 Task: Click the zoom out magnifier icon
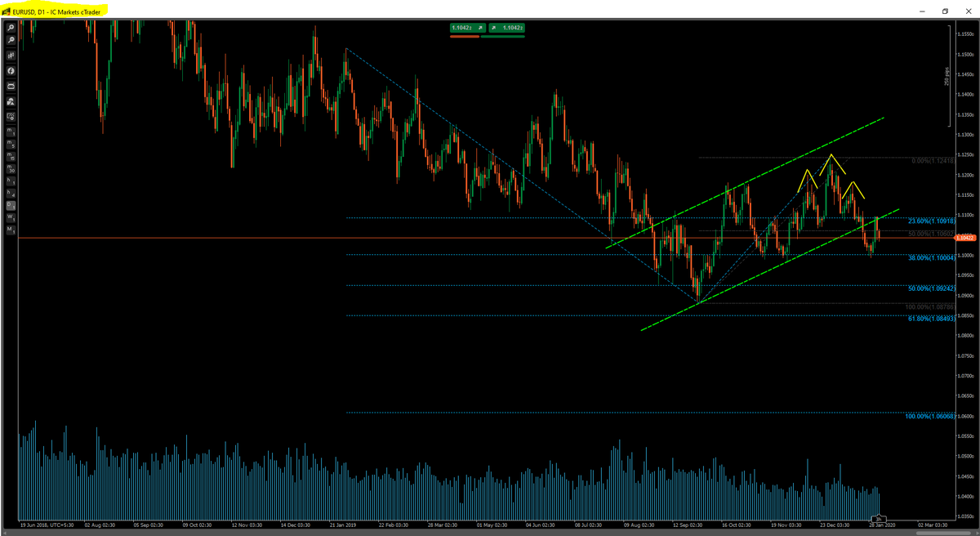point(11,40)
